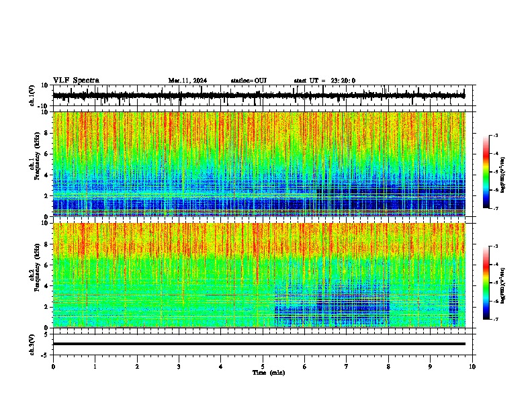Select the "start UT = 23:20:0" text

pyautogui.click(x=324, y=81)
